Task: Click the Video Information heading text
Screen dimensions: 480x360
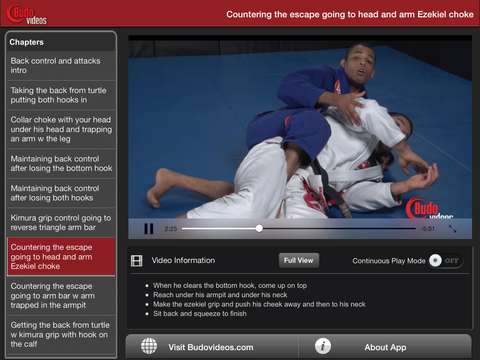Action: [x=183, y=260]
